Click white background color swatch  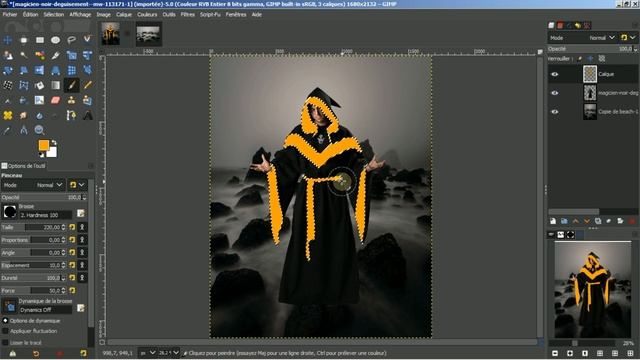tap(52, 153)
